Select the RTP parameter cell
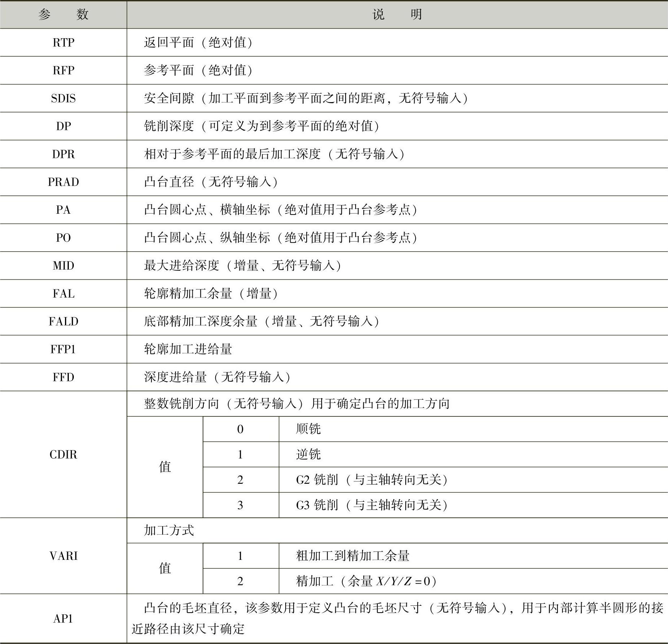Image resolution: width=668 pixels, height=644 pixels. tap(63, 42)
